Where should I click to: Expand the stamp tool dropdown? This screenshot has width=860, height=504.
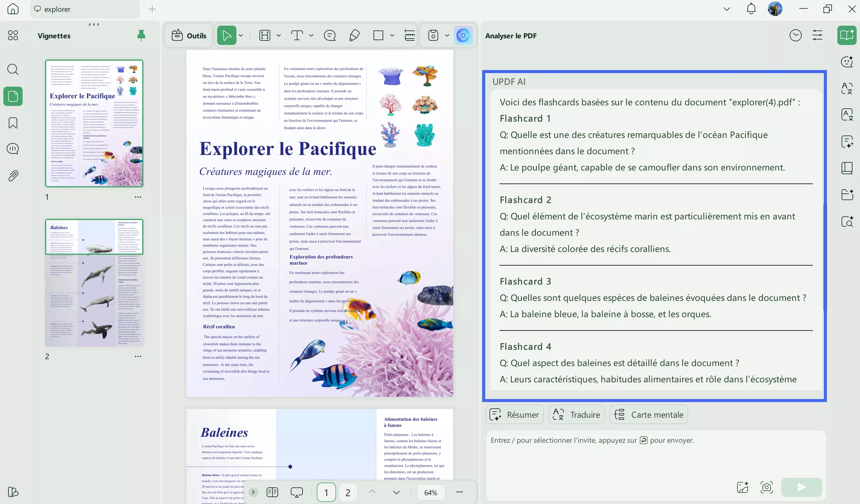(447, 35)
